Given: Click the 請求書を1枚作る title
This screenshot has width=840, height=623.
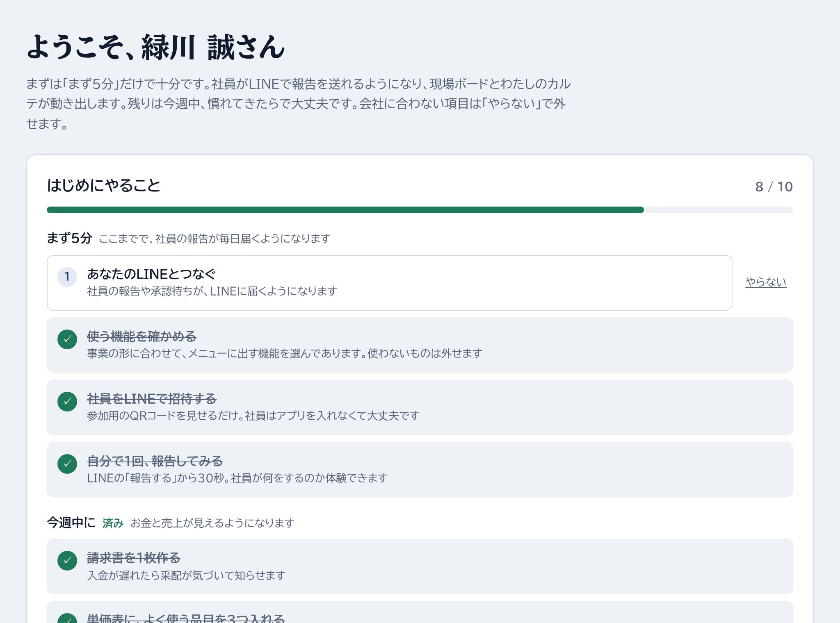Looking at the screenshot, I should pos(134,558).
